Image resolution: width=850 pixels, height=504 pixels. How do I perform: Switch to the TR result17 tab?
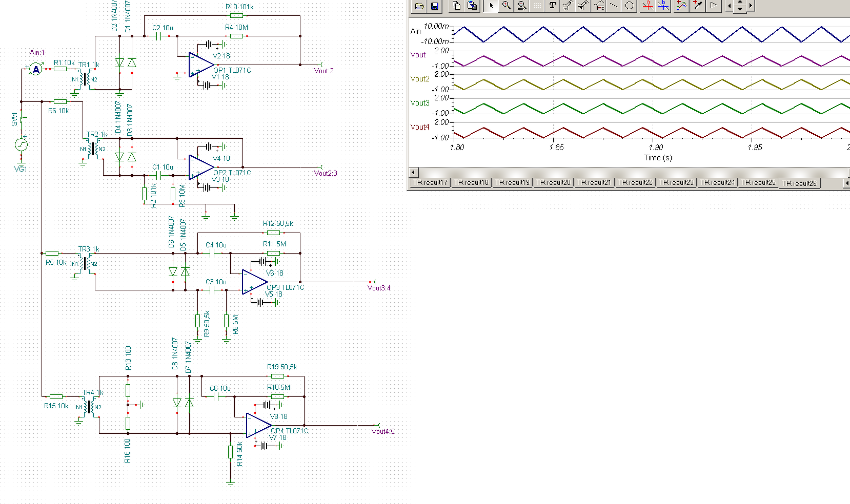pyautogui.click(x=430, y=182)
